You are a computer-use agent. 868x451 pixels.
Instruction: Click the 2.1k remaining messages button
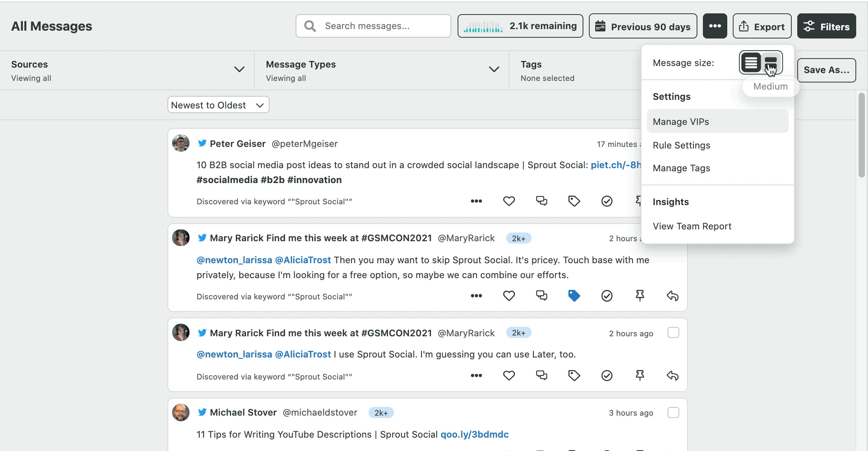click(520, 26)
